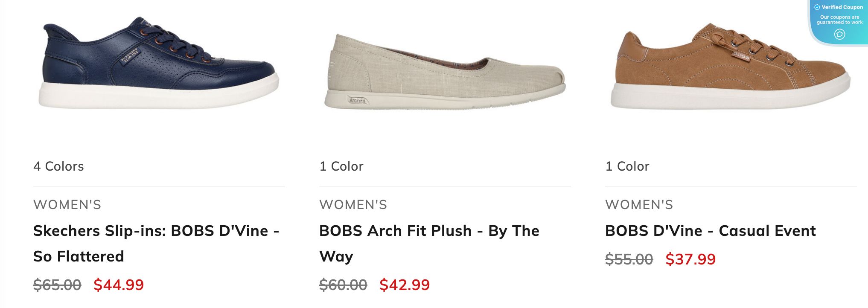
Task: Open BOBS Arch Fit Plush - By The Way
Action: [429, 243]
